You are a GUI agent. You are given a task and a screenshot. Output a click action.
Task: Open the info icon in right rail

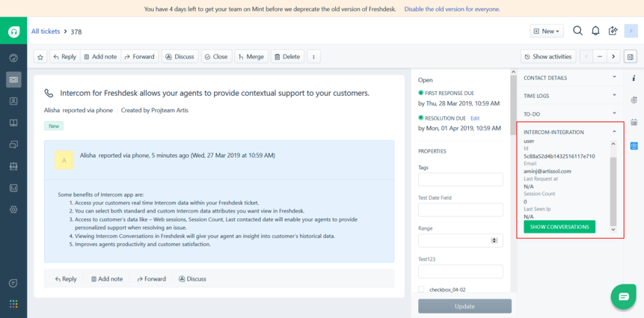(634, 78)
